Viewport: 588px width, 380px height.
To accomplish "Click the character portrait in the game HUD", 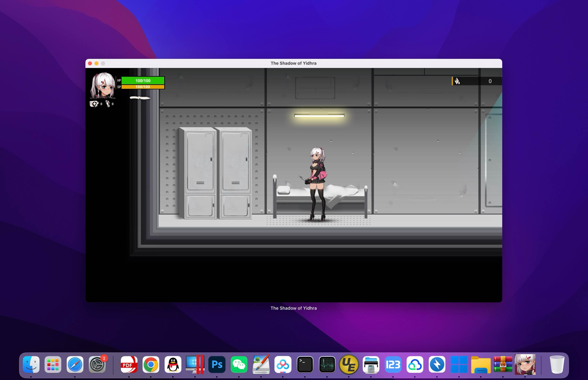I will [x=103, y=85].
